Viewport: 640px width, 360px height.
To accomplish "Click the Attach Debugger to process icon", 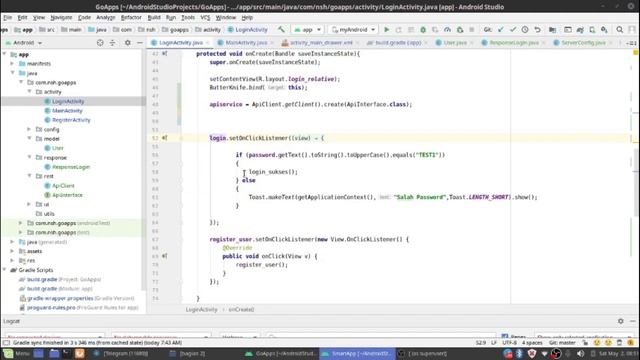I will click(460, 30).
